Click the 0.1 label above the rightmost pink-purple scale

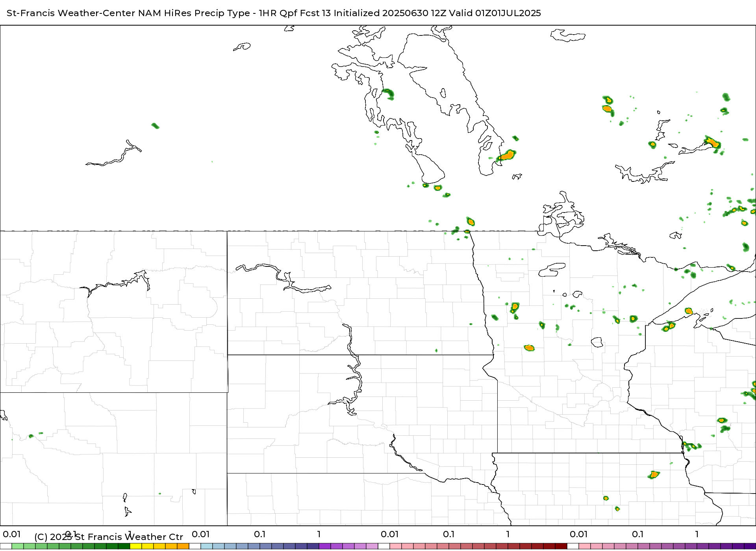coord(638,534)
